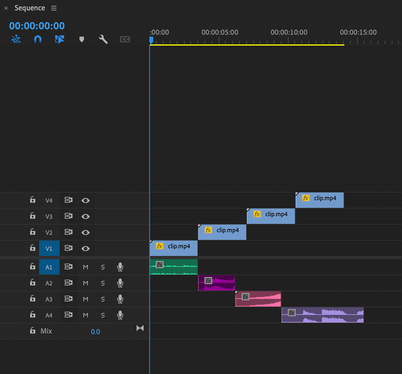Viewport: 402px width, 374px height.
Task: Click the Mix volume value 0.0
Action: click(95, 332)
